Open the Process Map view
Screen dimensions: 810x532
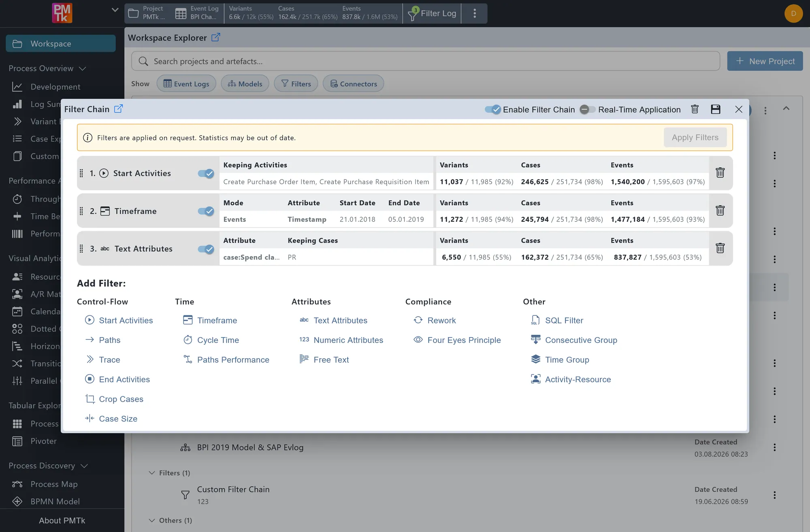pyautogui.click(x=54, y=484)
